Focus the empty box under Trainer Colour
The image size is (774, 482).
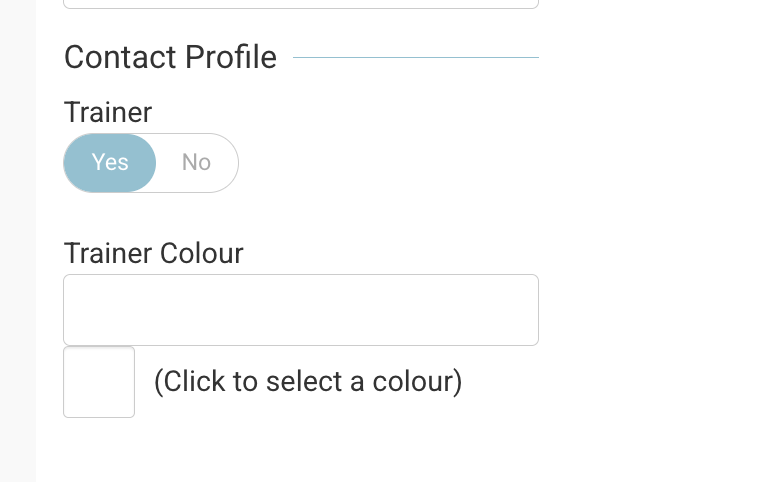301,310
